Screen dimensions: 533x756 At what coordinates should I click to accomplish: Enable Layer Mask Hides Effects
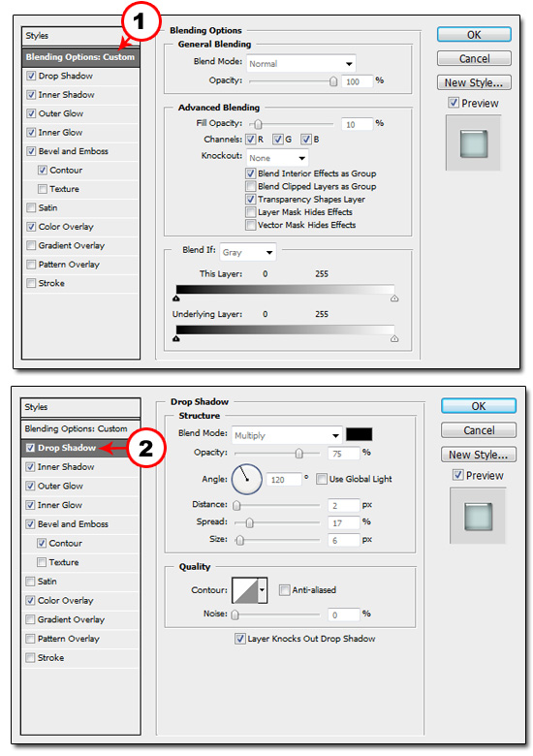click(251, 212)
